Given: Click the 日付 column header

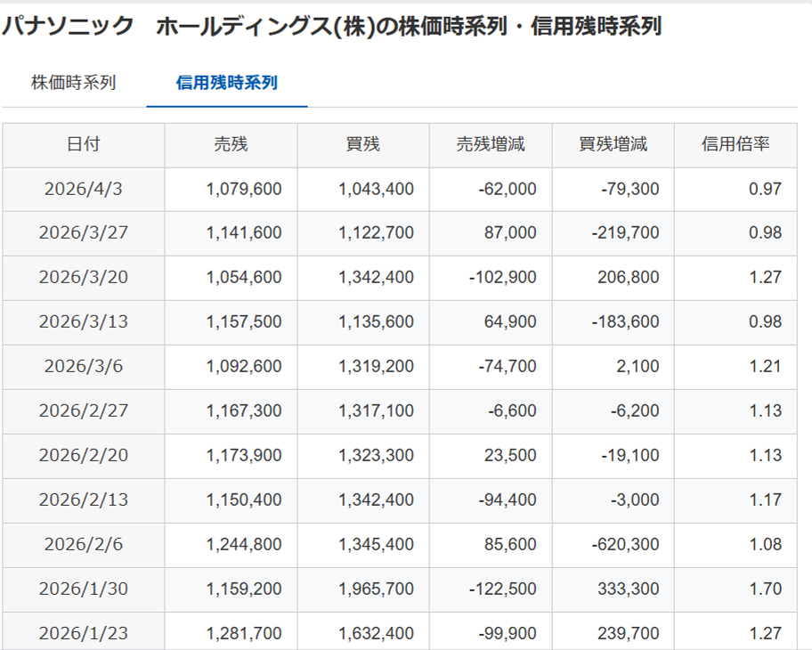Looking at the screenshot, I should coord(83,144).
